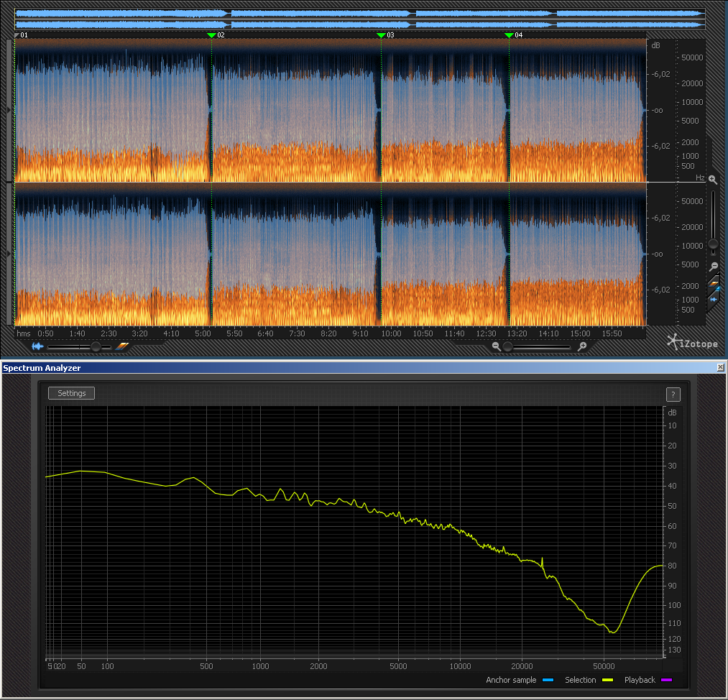Click waveform icon left of blend slider

(37, 346)
